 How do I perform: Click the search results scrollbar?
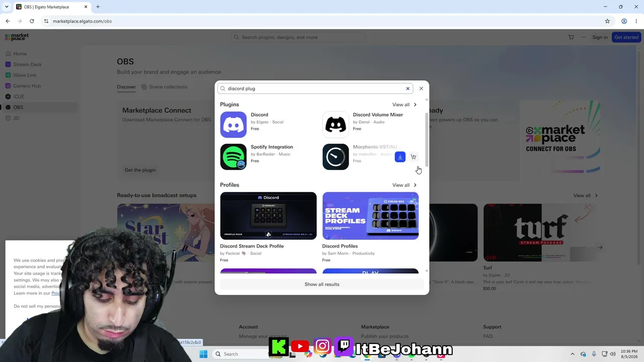pos(427,140)
